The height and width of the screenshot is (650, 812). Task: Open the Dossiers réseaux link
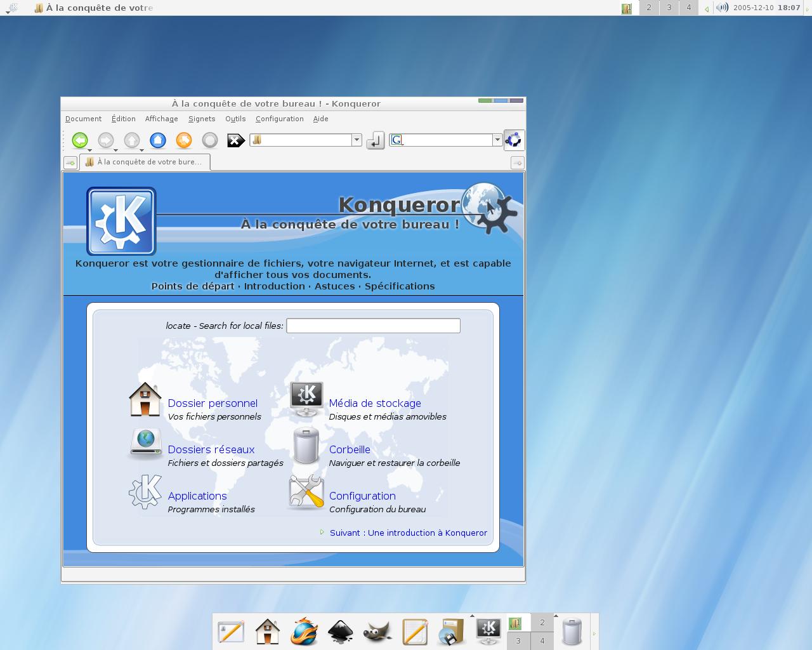(x=211, y=449)
